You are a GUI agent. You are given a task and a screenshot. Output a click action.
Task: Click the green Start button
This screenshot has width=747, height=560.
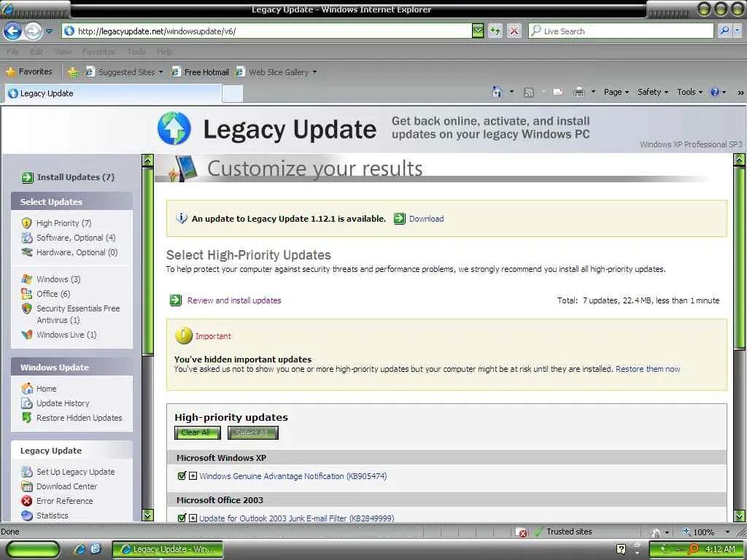(x=33, y=549)
